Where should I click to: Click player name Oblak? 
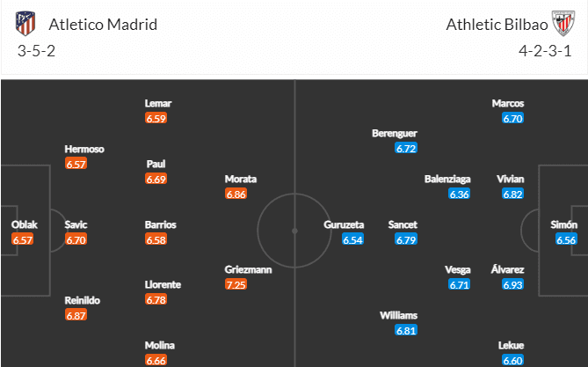tap(25, 224)
